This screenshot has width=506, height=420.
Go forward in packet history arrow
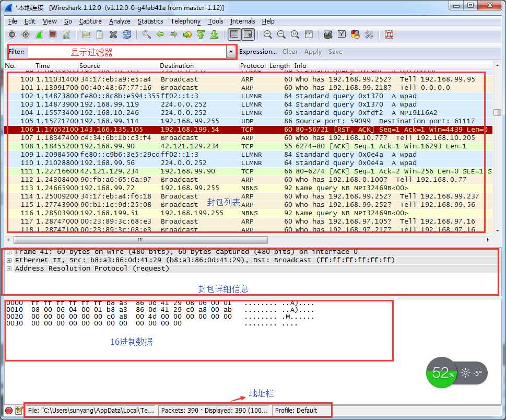point(173,34)
